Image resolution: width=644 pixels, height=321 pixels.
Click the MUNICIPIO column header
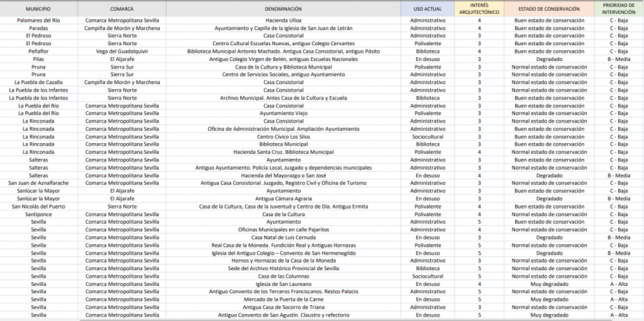click(x=38, y=9)
